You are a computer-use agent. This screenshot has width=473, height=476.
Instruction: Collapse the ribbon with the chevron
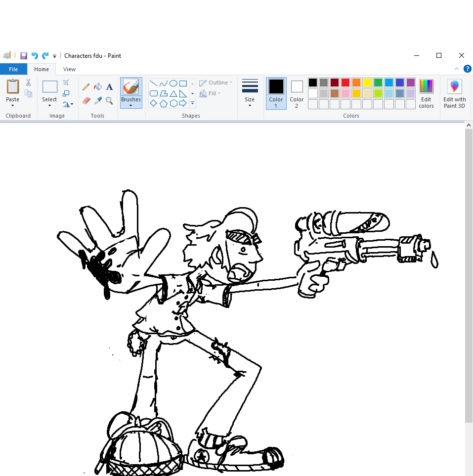457,69
